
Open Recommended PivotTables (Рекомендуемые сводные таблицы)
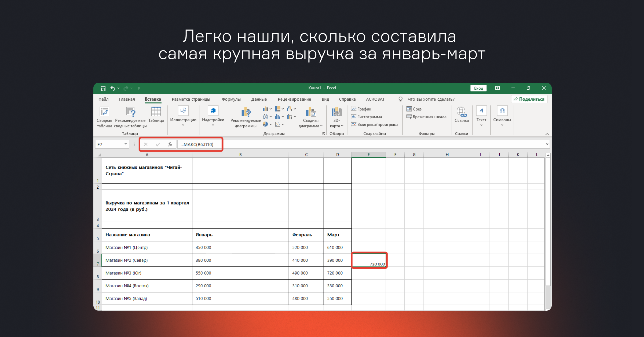click(x=130, y=112)
